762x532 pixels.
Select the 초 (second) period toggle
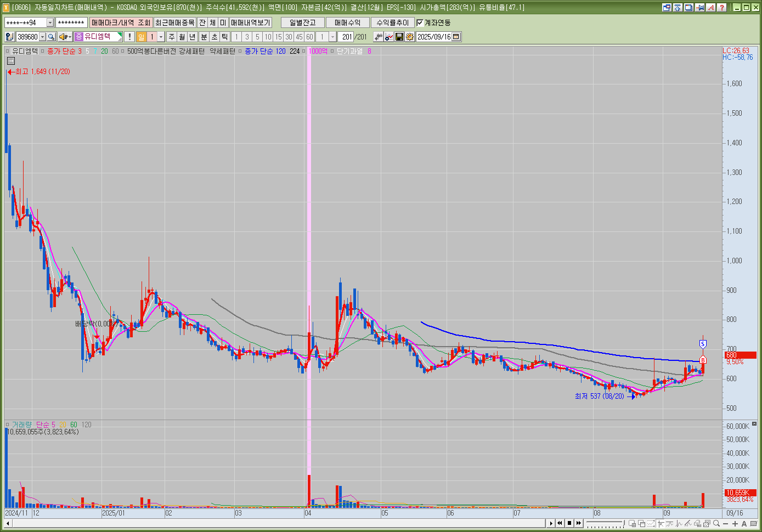click(215, 37)
